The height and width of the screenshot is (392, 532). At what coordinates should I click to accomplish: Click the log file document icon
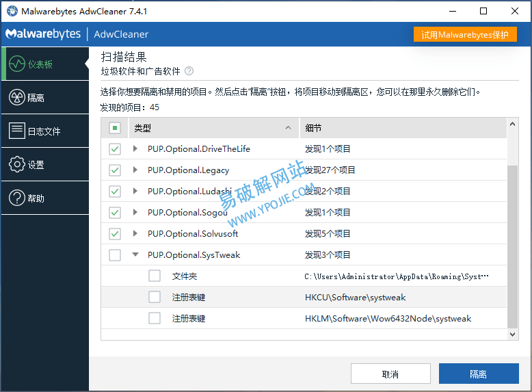click(x=17, y=131)
